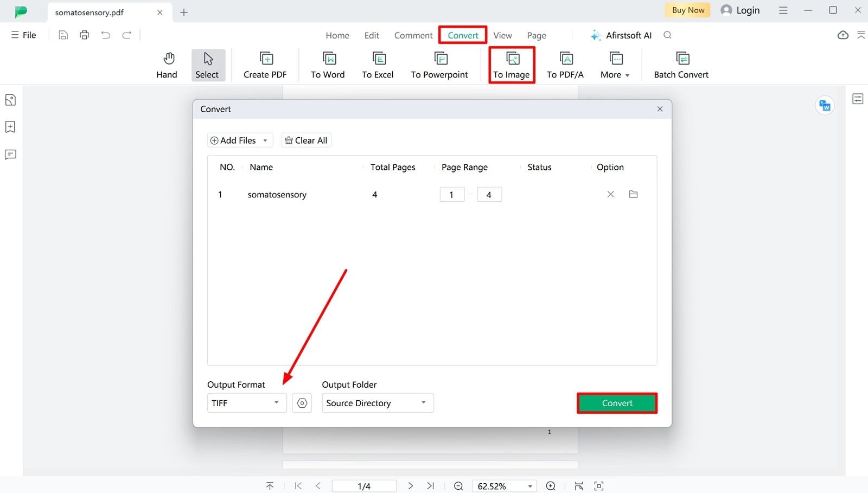This screenshot has width=868, height=493.
Task: Save the document with the toolbar icon
Action: pyautogui.click(x=63, y=35)
